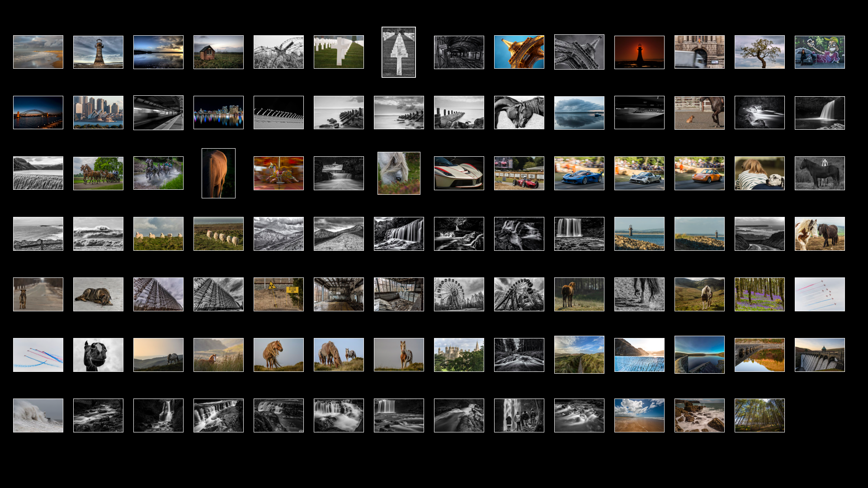Open the lone tree on hill photo
The width and height of the screenshot is (868, 488).
(x=759, y=52)
